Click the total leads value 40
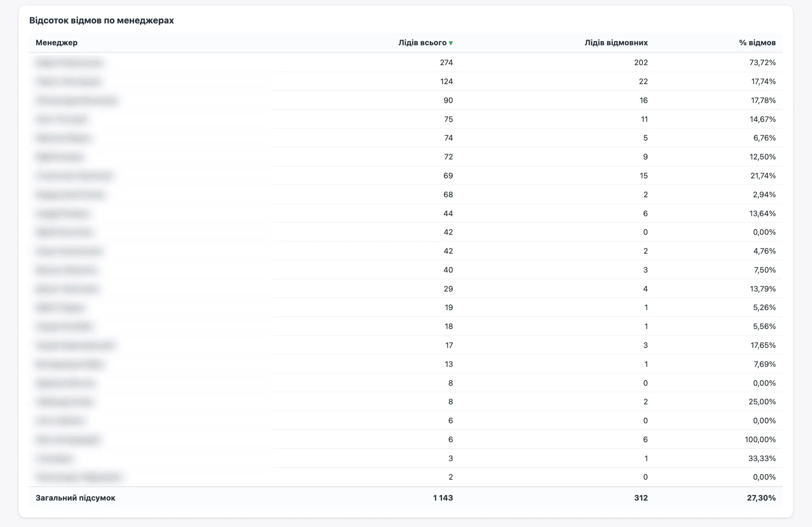 (448, 270)
